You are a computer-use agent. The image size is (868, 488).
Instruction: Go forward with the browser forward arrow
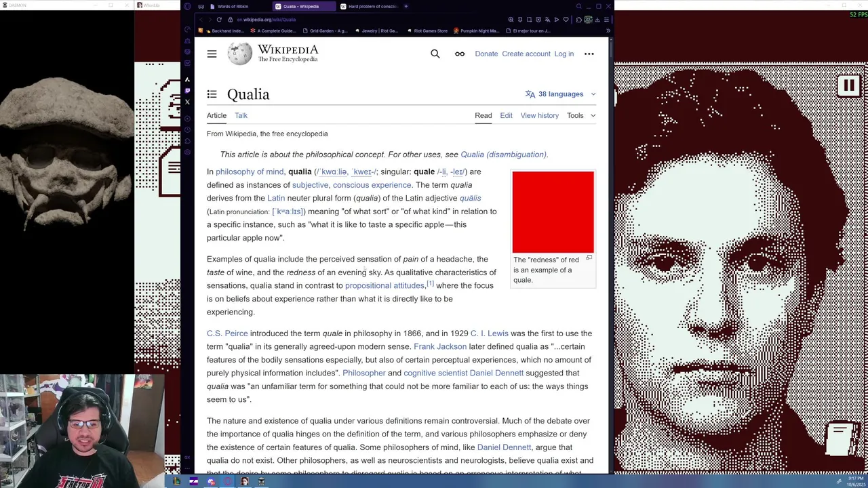[x=210, y=20]
